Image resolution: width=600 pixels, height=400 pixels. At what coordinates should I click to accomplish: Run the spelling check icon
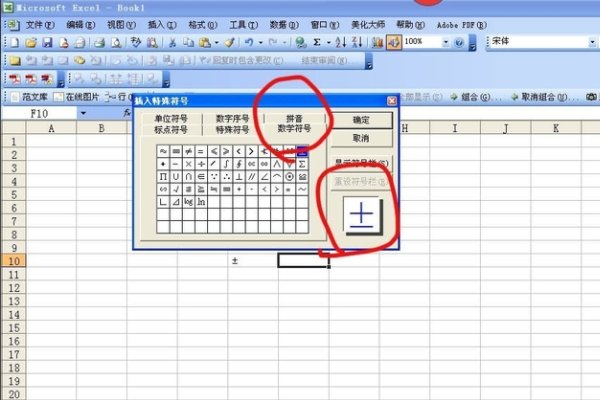pyautogui.click(x=135, y=42)
